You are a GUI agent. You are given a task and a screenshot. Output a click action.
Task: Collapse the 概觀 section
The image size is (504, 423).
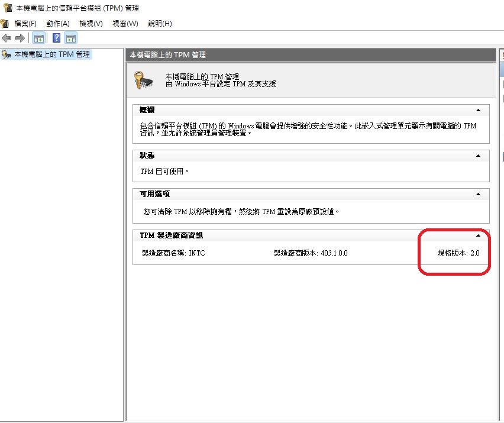tap(479, 110)
